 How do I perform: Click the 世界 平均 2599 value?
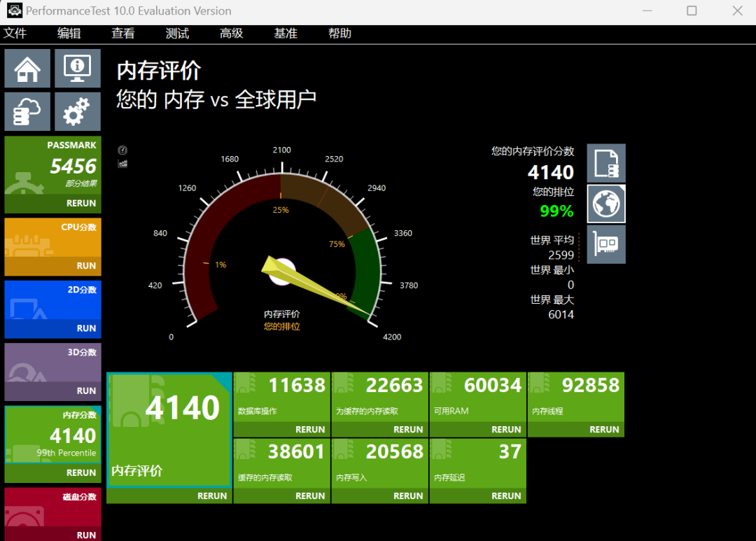(x=561, y=255)
